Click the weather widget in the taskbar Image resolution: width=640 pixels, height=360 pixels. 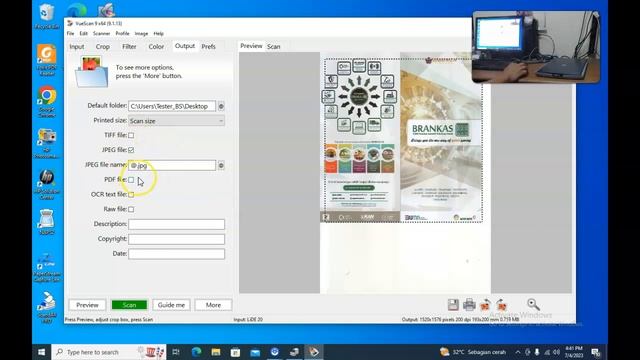click(473, 352)
